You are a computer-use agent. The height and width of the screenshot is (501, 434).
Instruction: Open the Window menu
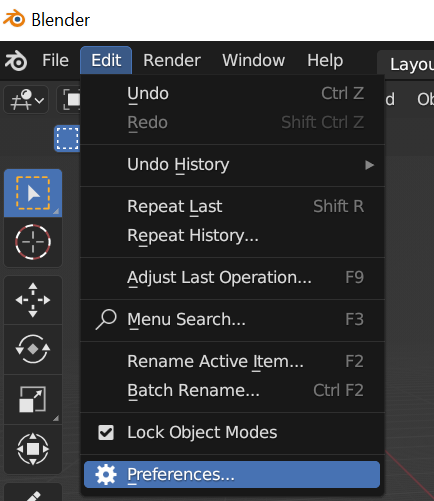(x=253, y=60)
